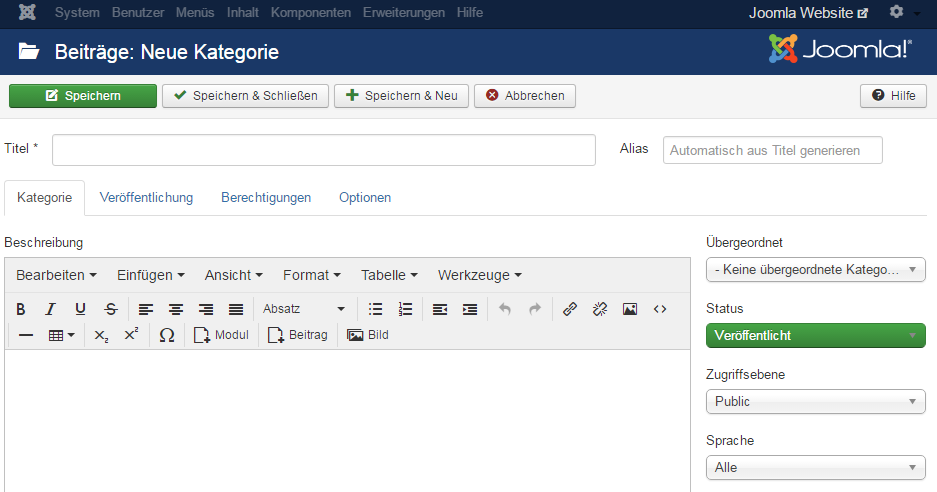Insert a horizontal line
The width and height of the screenshot is (937, 492).
pos(26,335)
